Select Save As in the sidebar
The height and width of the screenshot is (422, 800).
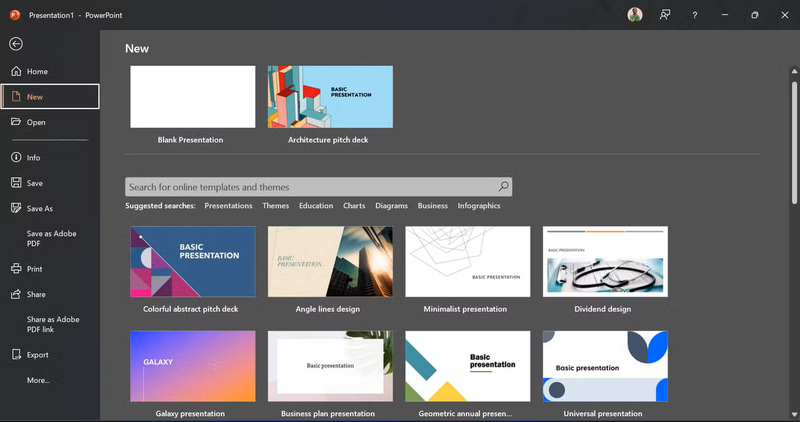coord(39,209)
